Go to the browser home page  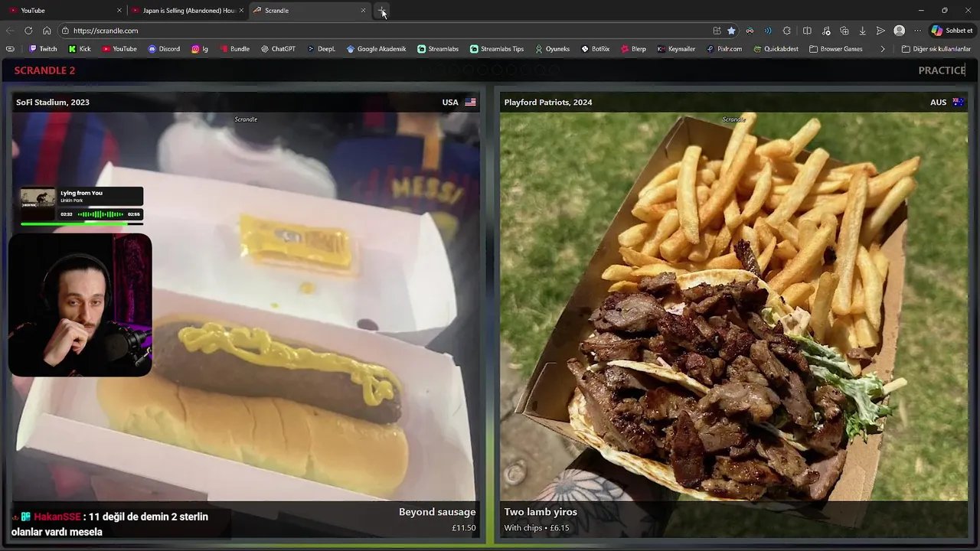point(47,31)
